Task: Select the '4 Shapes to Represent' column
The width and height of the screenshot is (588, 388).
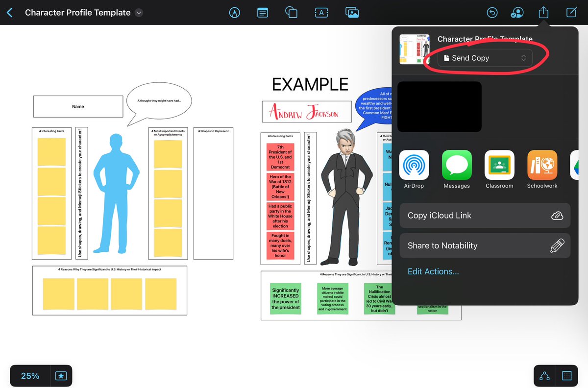Action: (213, 194)
